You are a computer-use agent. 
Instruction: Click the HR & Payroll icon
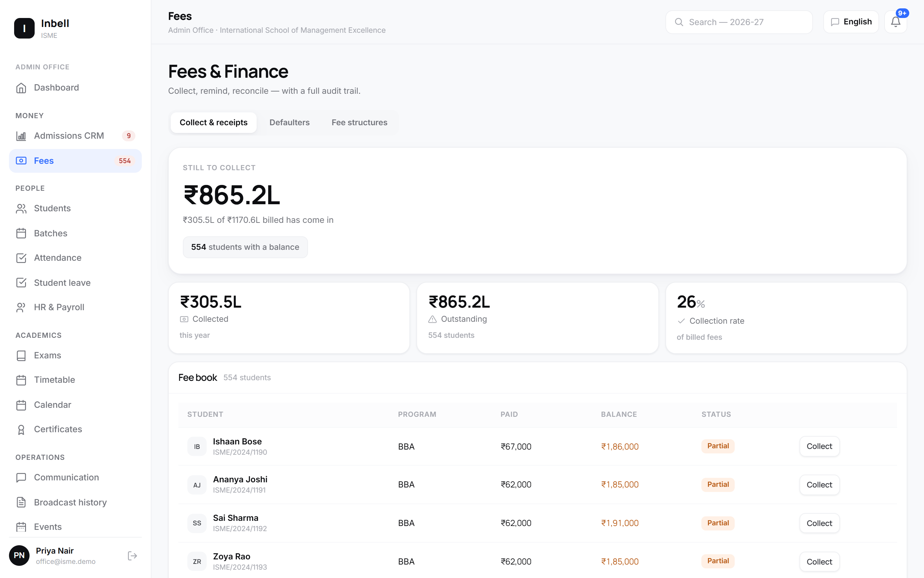[21, 307]
